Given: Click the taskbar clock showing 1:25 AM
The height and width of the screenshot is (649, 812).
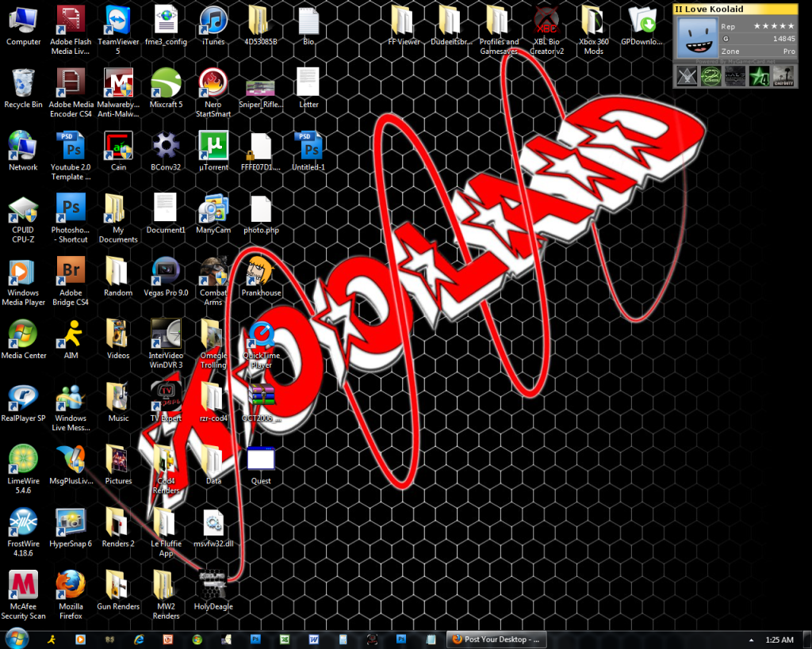Looking at the screenshot, I should point(780,639).
